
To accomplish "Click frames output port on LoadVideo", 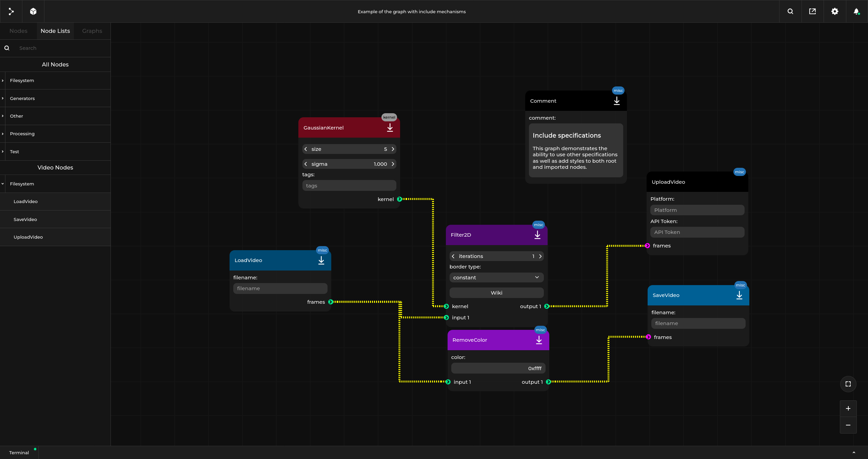I will (x=331, y=302).
